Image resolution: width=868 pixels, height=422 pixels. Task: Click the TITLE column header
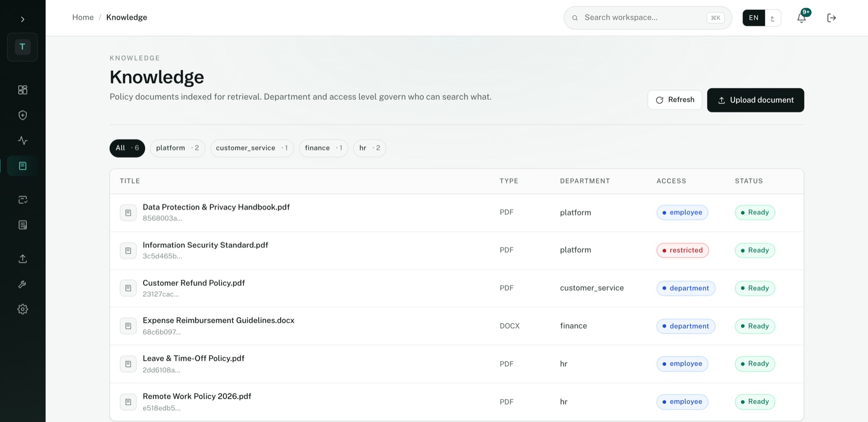(130, 181)
